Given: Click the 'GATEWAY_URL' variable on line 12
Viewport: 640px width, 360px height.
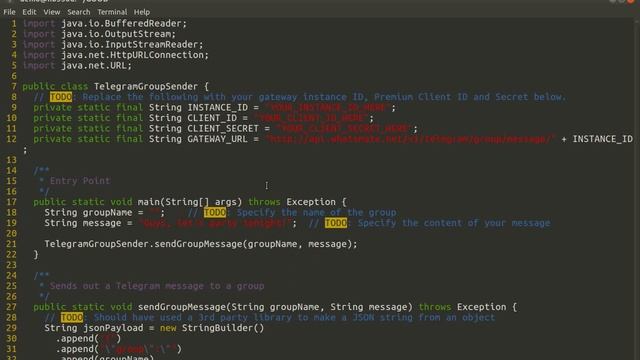Looking at the screenshot, I should point(218,139).
